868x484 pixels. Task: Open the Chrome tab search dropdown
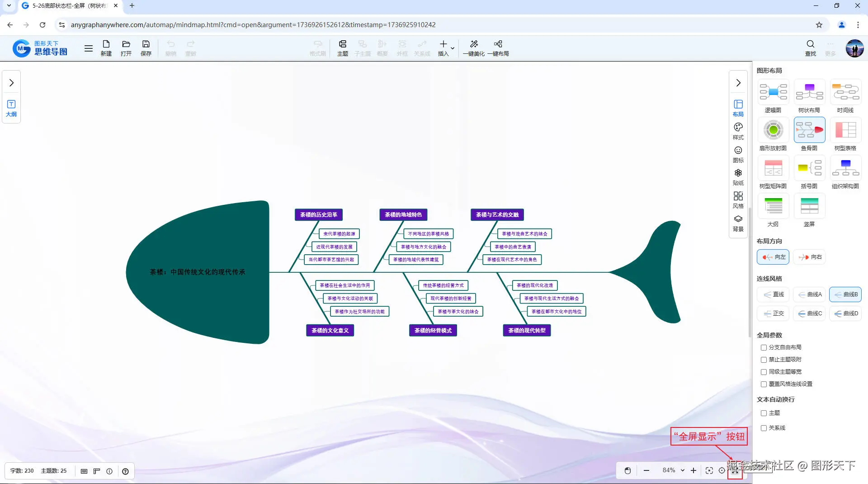coord(9,6)
